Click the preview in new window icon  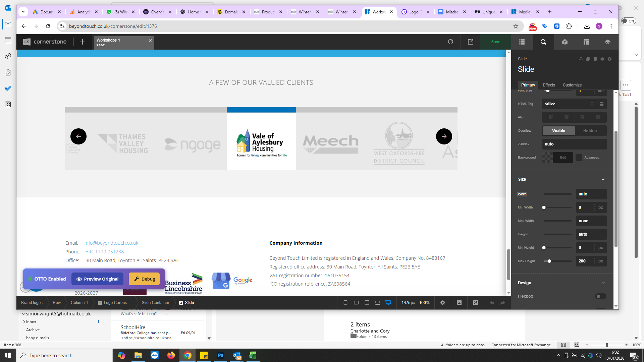pyautogui.click(x=470, y=42)
